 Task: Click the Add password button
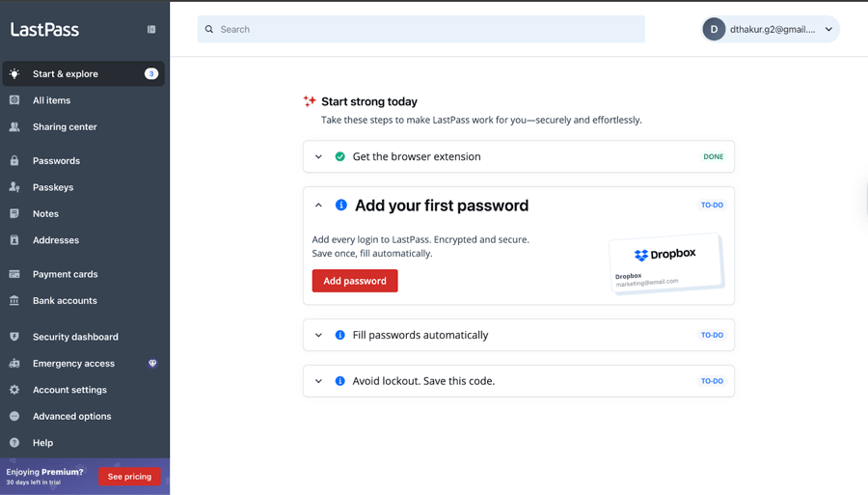pos(355,281)
